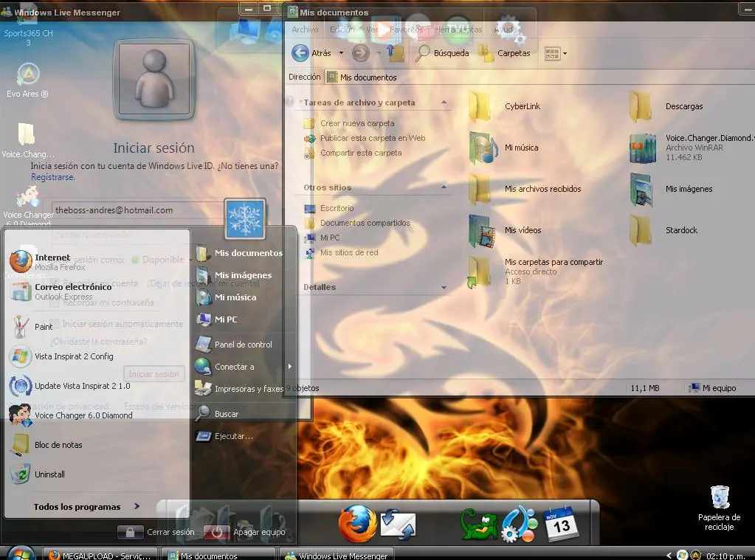Toggle the Carpetas pane button

pyautogui.click(x=505, y=53)
